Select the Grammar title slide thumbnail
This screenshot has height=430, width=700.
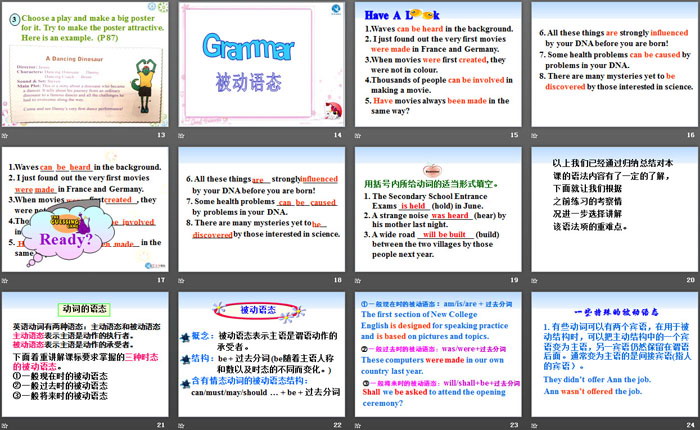[260, 62]
